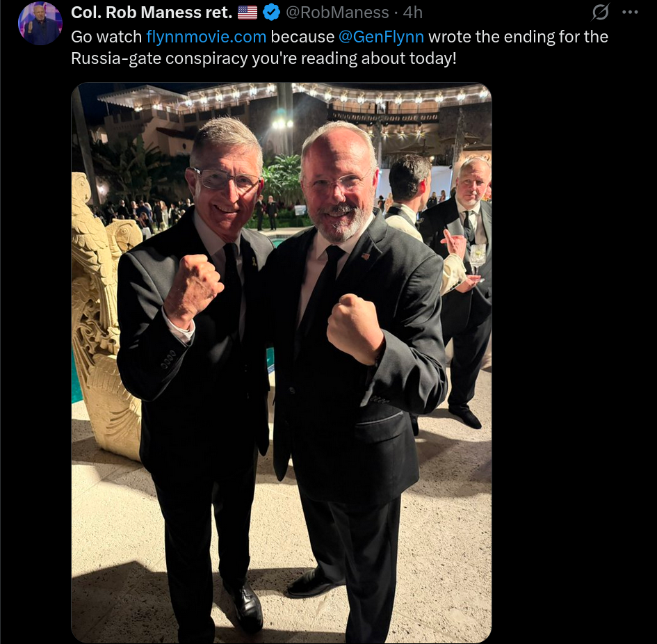Open the attached photo of two men
The width and height of the screenshot is (657, 644).
point(281,362)
